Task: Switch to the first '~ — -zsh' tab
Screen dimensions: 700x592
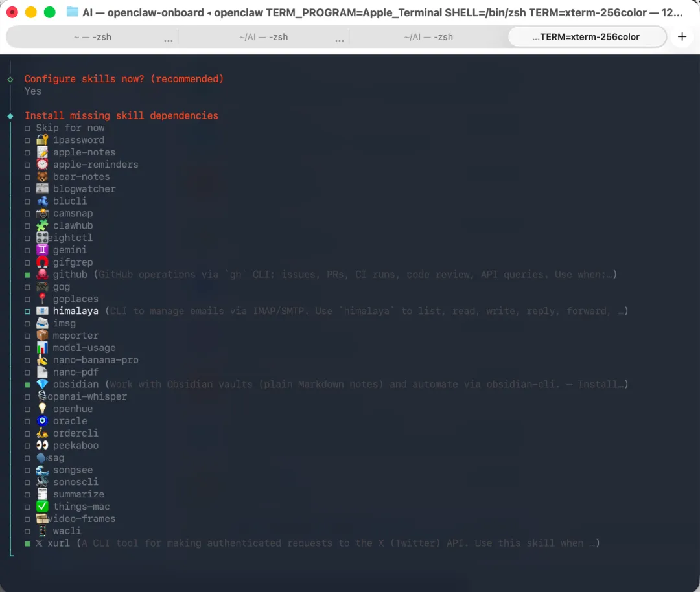Action: coord(93,37)
